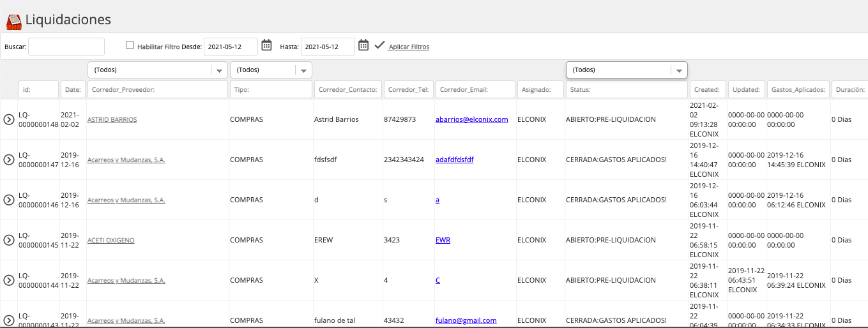
Task: Click the Aplicar Filtros link
Action: point(409,47)
